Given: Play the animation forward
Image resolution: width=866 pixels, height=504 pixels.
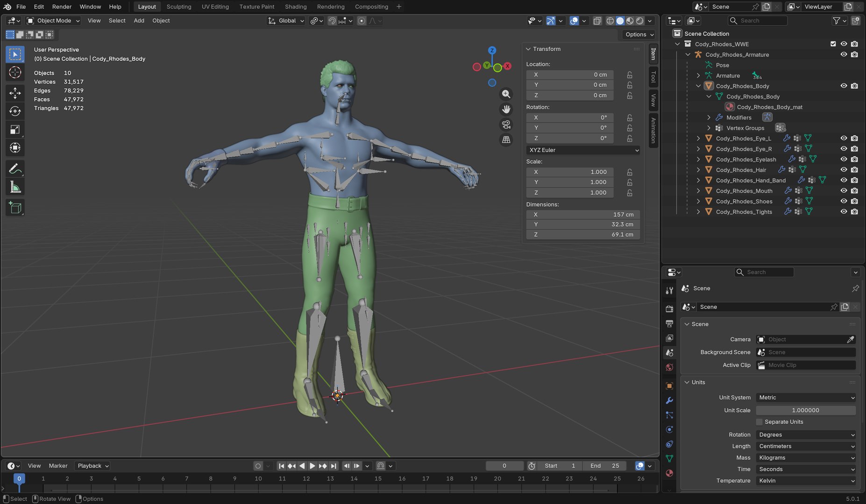Looking at the screenshot, I should (x=312, y=466).
